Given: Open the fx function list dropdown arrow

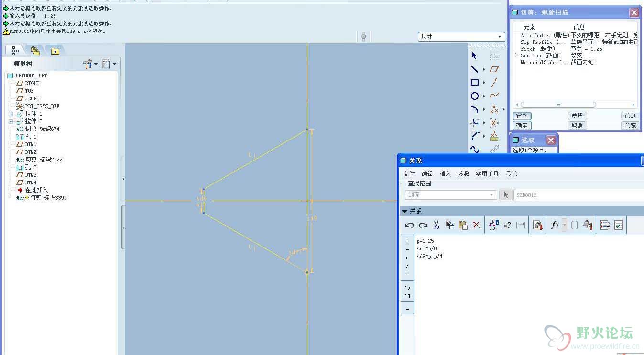Looking at the screenshot, I should pyautogui.click(x=565, y=225).
